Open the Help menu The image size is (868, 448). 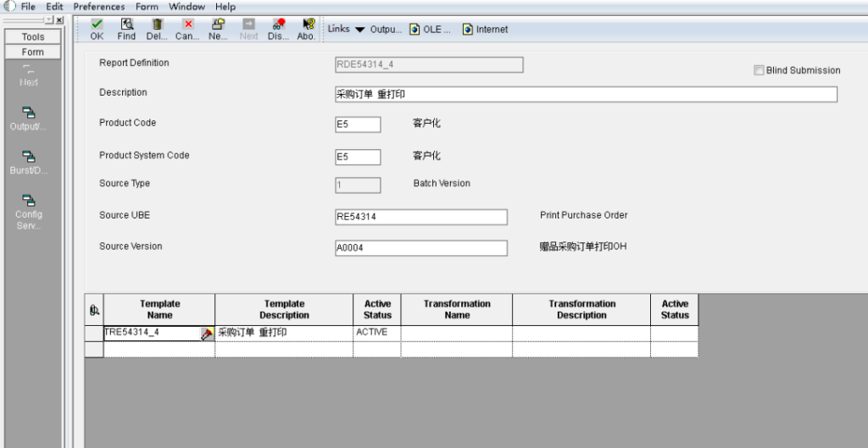225,7
